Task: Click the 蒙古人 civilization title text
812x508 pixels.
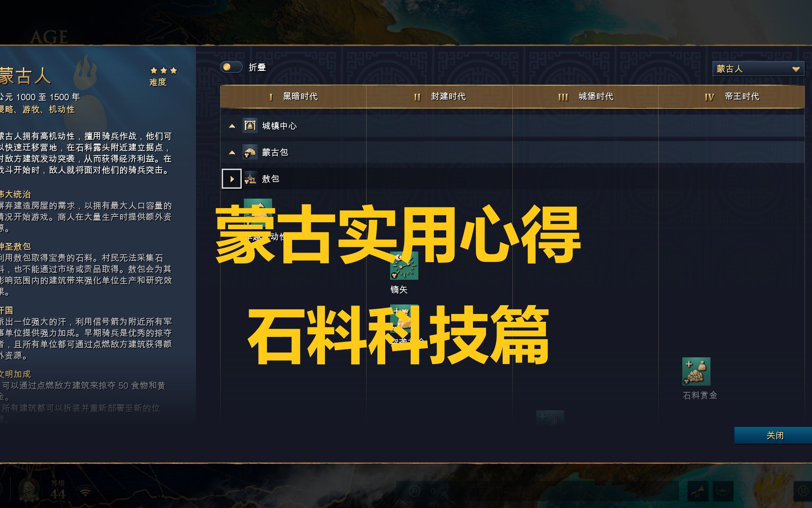Action: coord(25,76)
